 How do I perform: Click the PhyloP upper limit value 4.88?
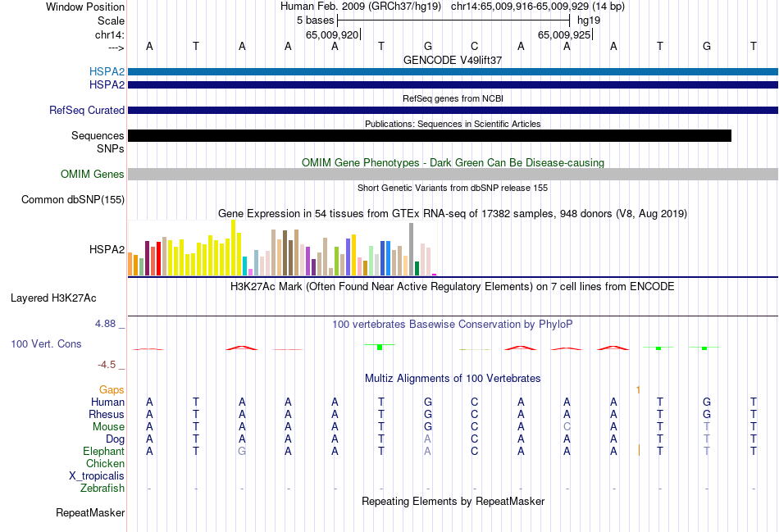(x=105, y=324)
